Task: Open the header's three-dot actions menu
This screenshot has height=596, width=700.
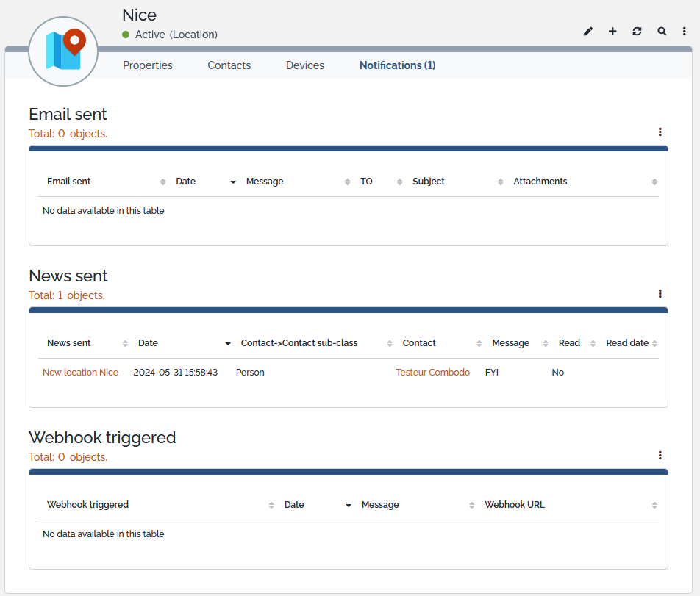Action: (685, 32)
